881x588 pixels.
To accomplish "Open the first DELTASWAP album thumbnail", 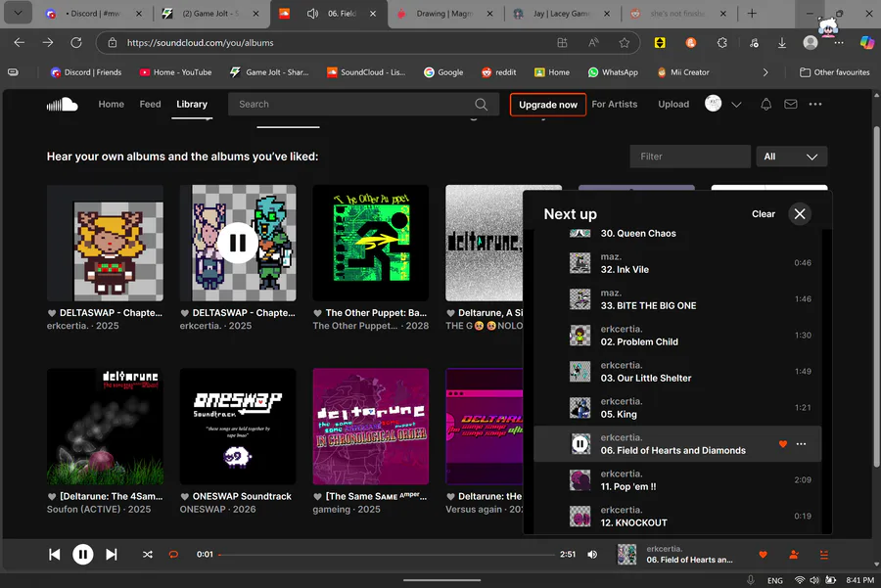I will point(105,244).
